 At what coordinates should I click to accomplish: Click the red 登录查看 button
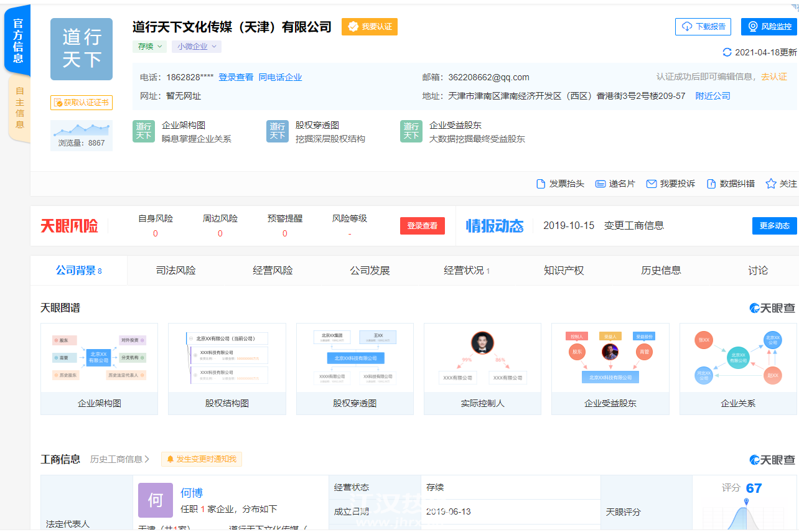[x=423, y=226]
